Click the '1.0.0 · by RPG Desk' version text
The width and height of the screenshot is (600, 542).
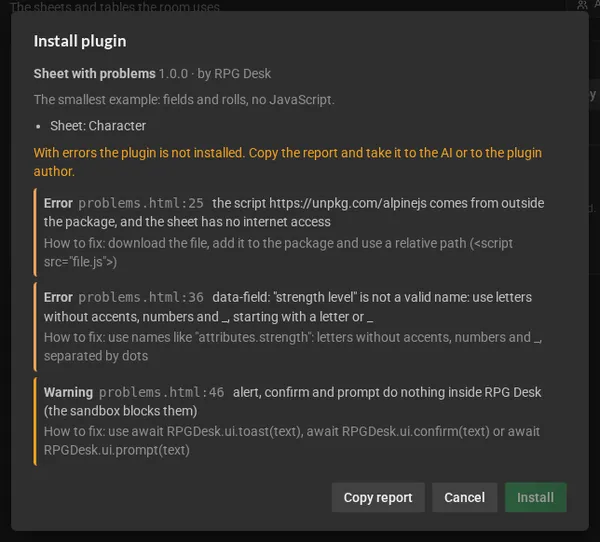click(215, 73)
